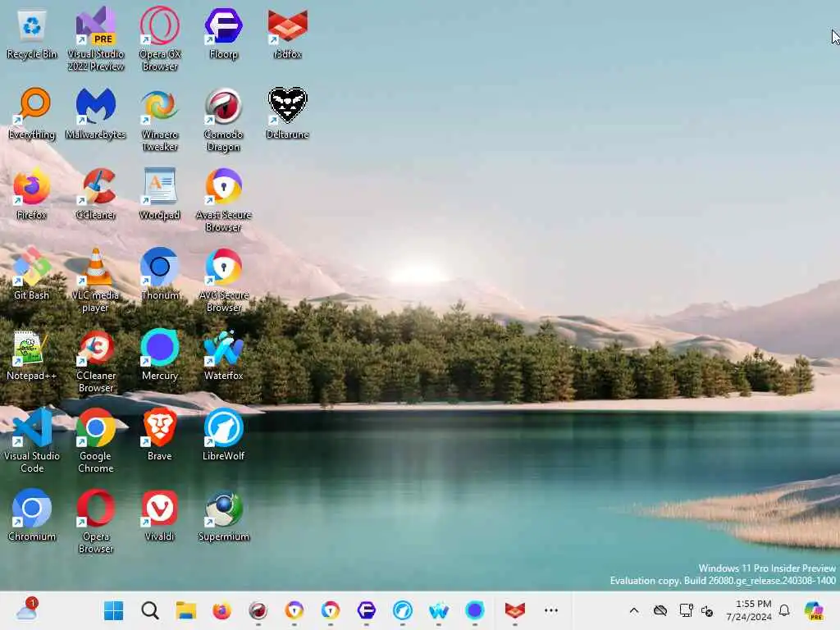Open r3dfox from the taskbar
The width and height of the screenshot is (840, 630).
coord(515,610)
